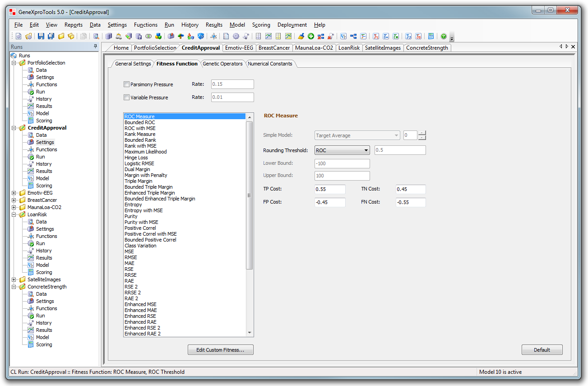
Task: Select Maximum Likelihood in the fitness list
Action: (146, 152)
